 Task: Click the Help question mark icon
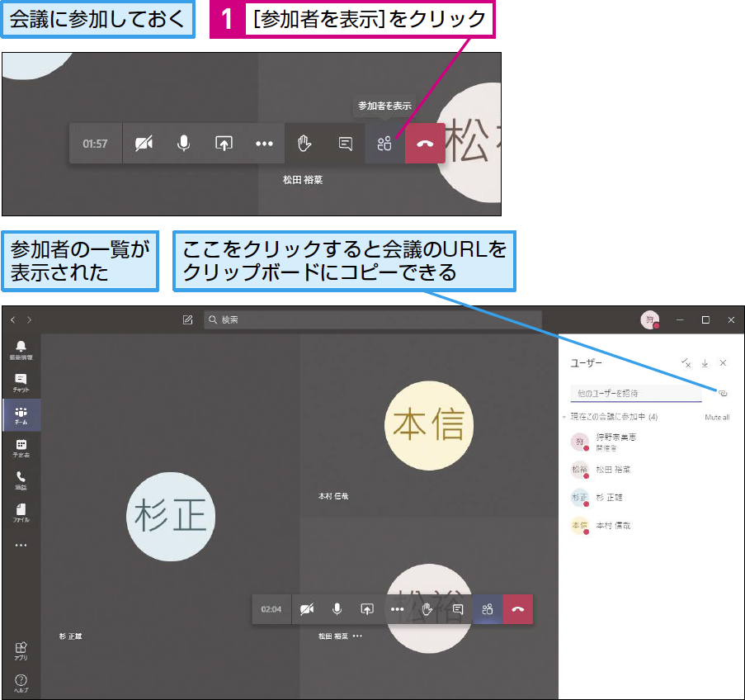coord(21,683)
